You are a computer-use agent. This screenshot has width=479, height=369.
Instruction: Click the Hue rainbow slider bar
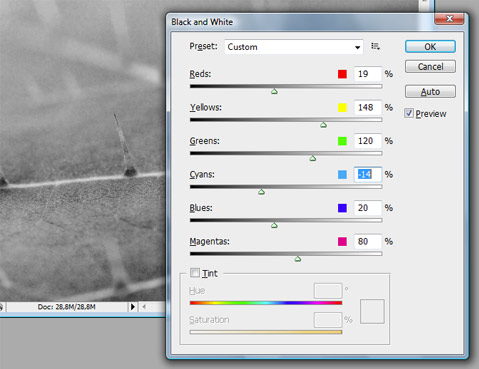click(x=266, y=303)
